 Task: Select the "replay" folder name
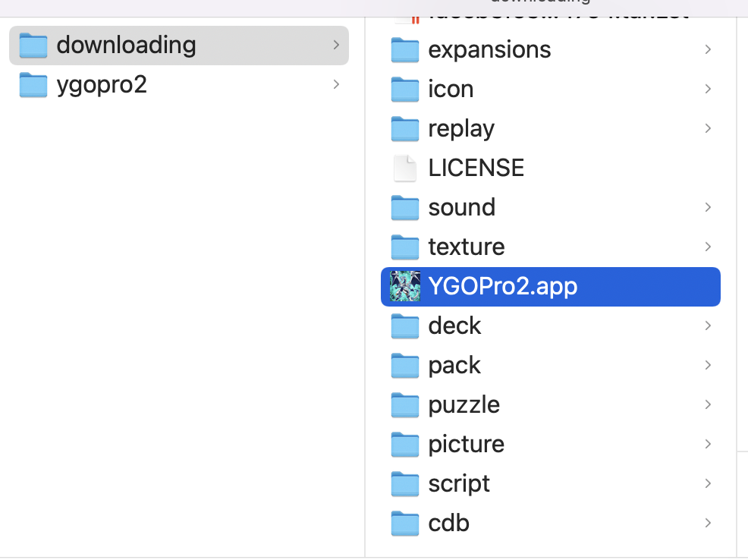pyautogui.click(x=461, y=129)
